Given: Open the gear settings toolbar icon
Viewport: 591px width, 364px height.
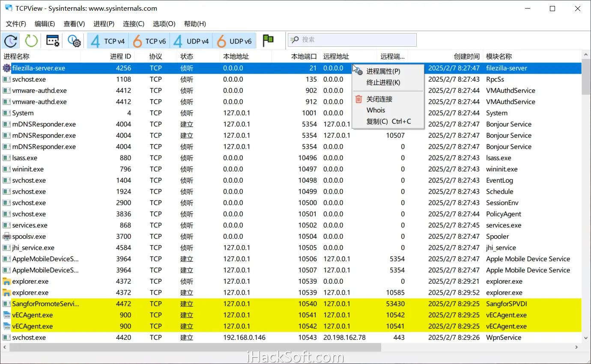Looking at the screenshot, I should pos(74,41).
